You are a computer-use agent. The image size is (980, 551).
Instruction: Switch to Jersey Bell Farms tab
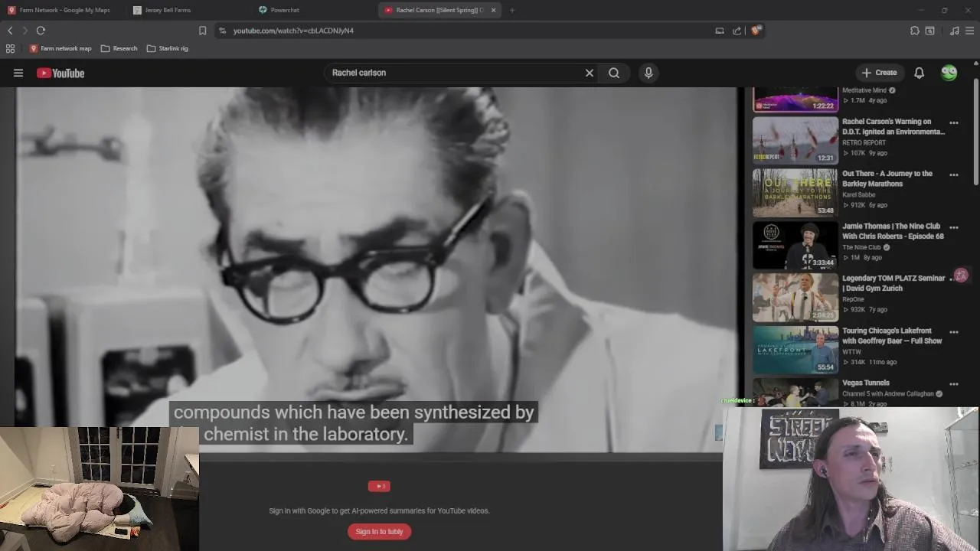point(188,10)
